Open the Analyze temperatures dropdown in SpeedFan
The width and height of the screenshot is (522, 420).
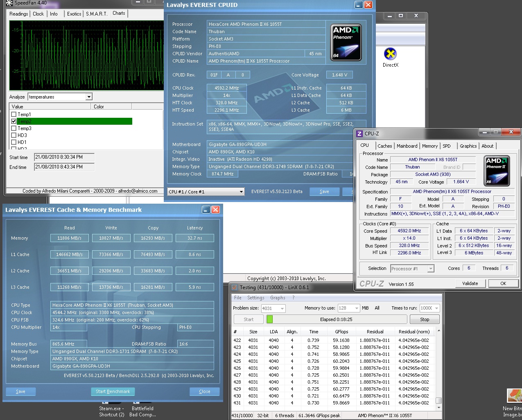point(89,97)
